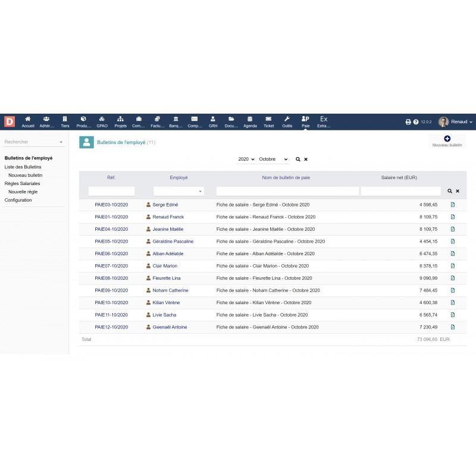Open the Octobre month dropdown

click(x=273, y=159)
